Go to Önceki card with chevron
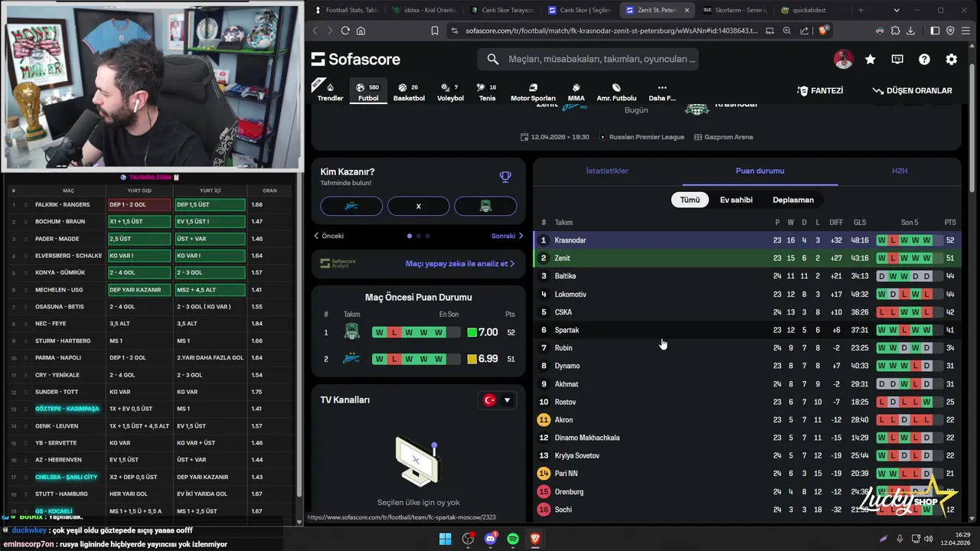Image resolution: width=980 pixels, height=551 pixels. coord(328,236)
